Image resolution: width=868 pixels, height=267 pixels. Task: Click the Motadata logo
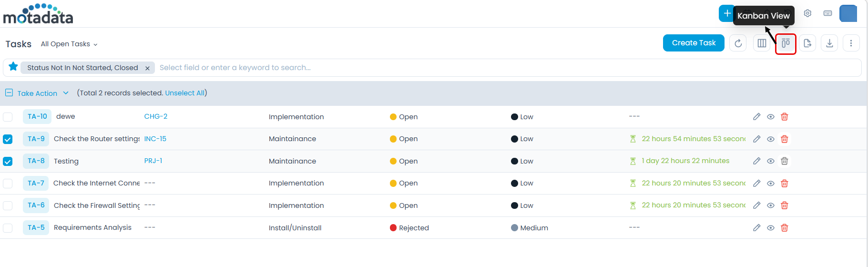pyautogui.click(x=38, y=14)
